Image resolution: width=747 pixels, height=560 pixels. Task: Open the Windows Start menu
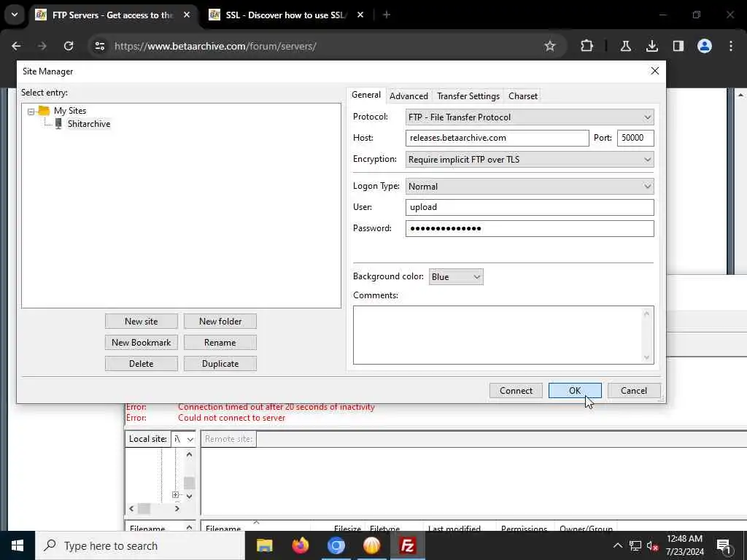18,545
